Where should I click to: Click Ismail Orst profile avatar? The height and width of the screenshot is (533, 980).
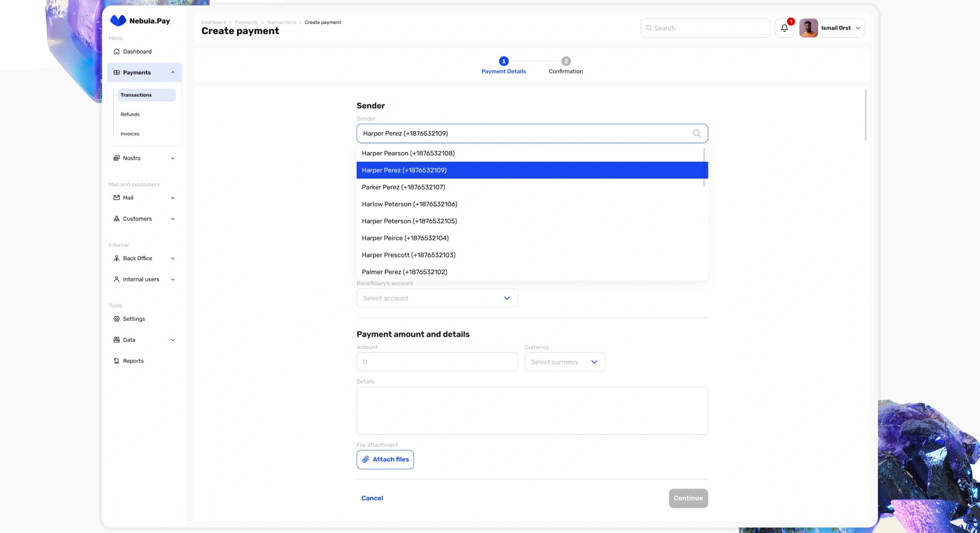[808, 28]
